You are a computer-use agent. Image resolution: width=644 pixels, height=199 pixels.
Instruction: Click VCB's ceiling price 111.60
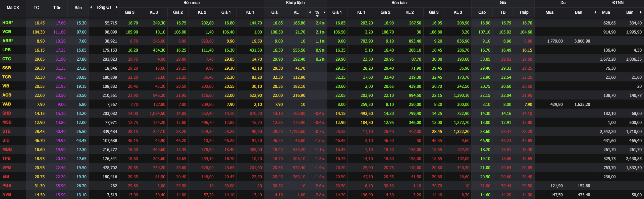point(59,32)
